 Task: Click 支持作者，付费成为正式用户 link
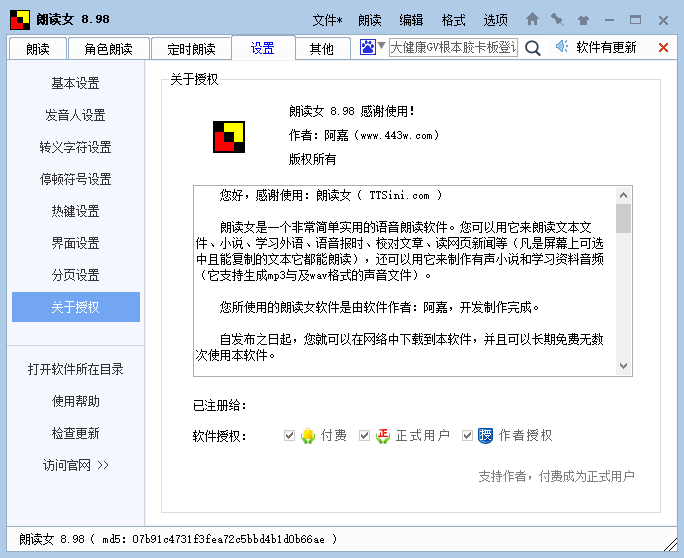tap(556, 476)
